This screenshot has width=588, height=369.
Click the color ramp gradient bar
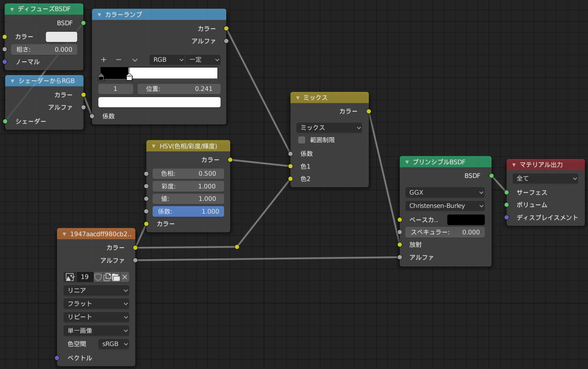click(x=159, y=73)
